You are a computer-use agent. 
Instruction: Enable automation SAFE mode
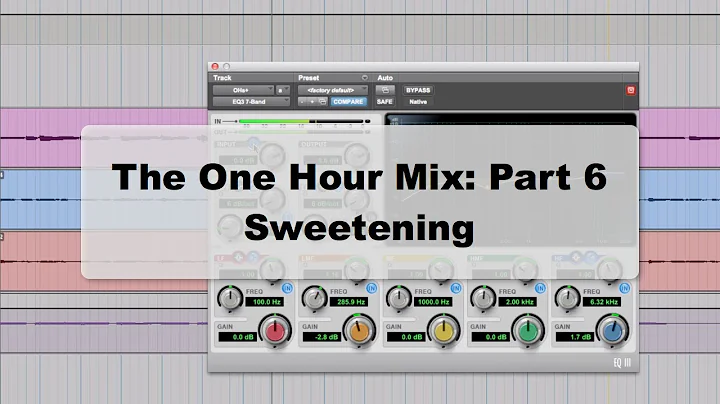(x=385, y=101)
